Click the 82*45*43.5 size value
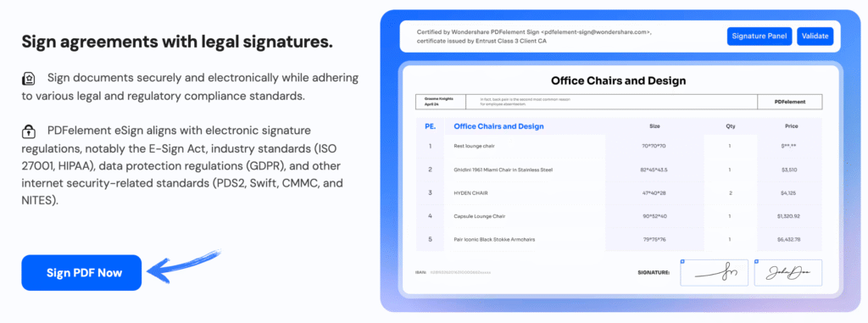 click(x=654, y=170)
